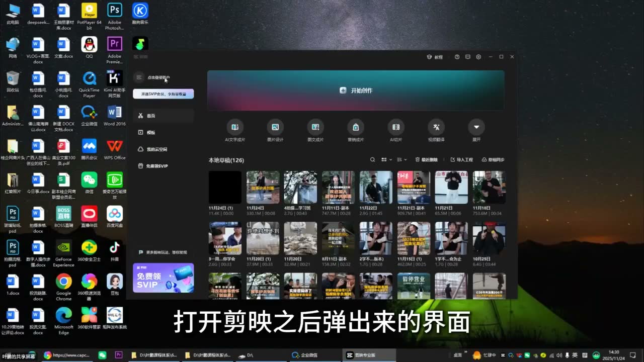
Task: Open 我的云空间 in the sidebar
Action: 164,149
